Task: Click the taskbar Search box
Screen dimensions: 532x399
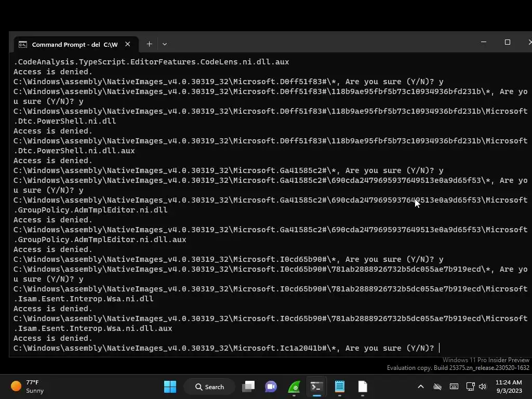Action: [x=209, y=387]
